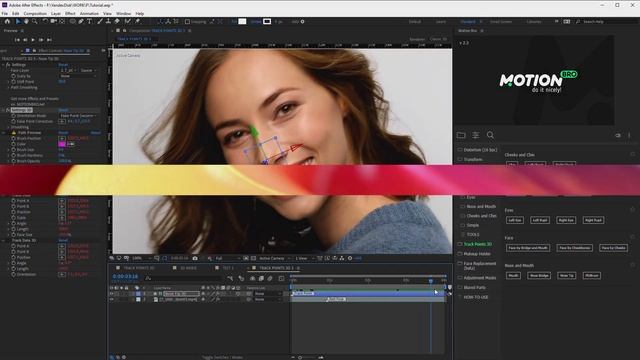Click the Mouth preset button
Viewport: 640px width, 360px height.
point(513,276)
